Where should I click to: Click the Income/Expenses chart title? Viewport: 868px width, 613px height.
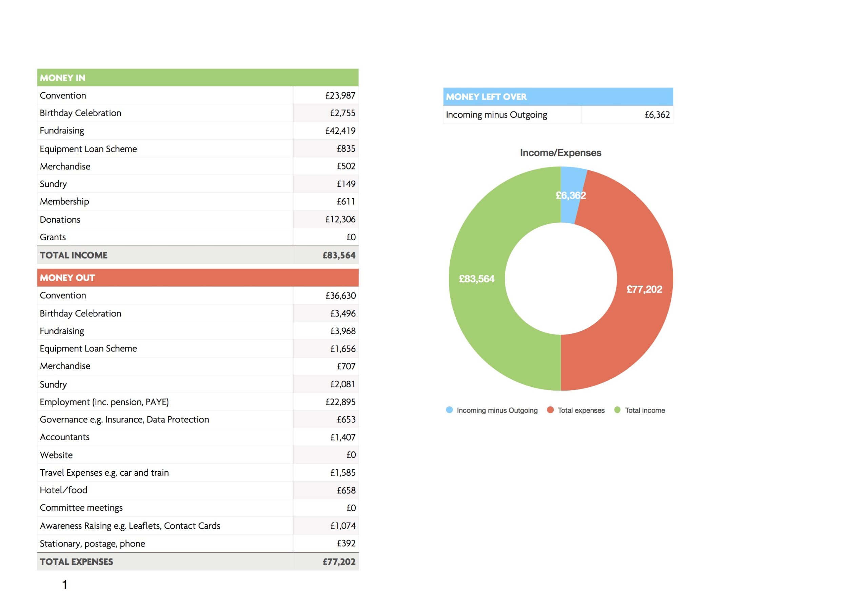[x=561, y=153]
